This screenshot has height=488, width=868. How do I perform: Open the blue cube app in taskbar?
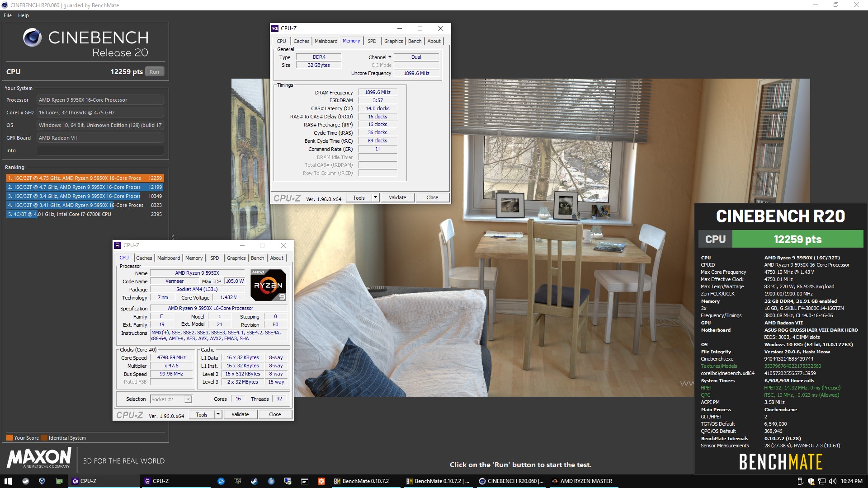tap(42, 481)
